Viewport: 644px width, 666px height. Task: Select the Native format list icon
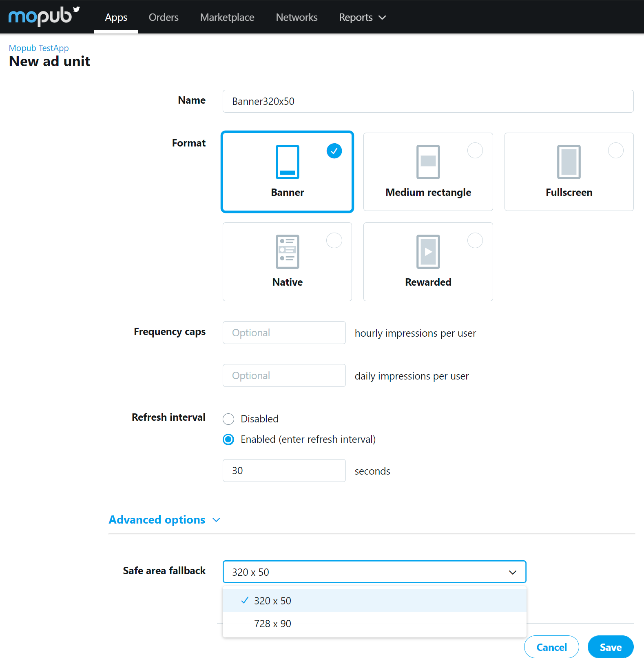tap(288, 252)
